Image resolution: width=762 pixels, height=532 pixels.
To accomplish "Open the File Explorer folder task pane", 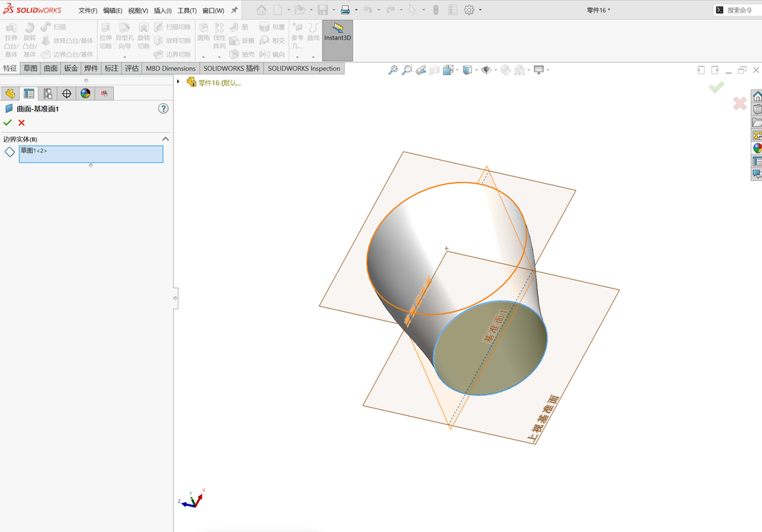I will click(757, 123).
